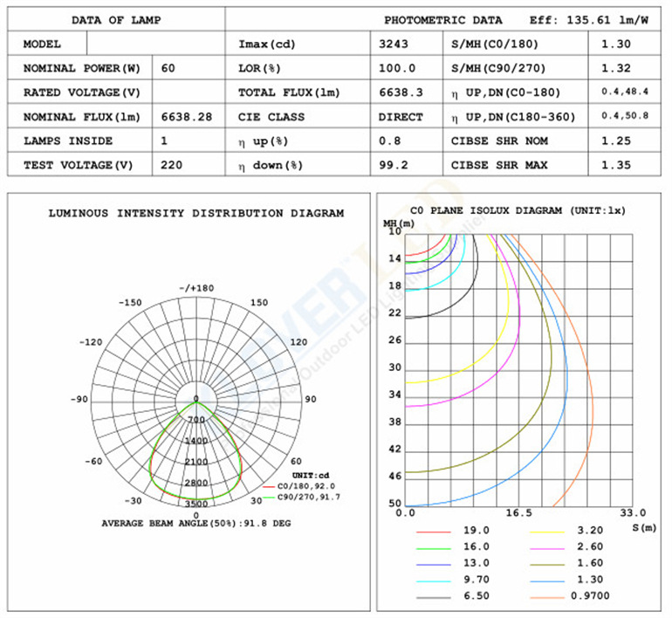The image size is (672, 618).
Task: Click the UP,DN(C0-180) value 0.4,48.4
Action: (624, 91)
